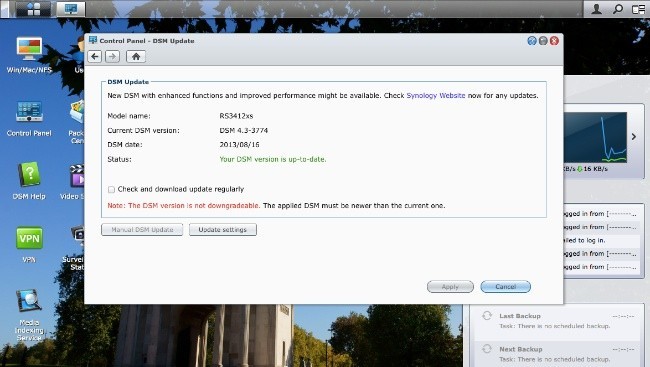Screen dimensions: 650x367
Task: Select the Control Panel taskbar window button
Action: [x=70, y=9]
